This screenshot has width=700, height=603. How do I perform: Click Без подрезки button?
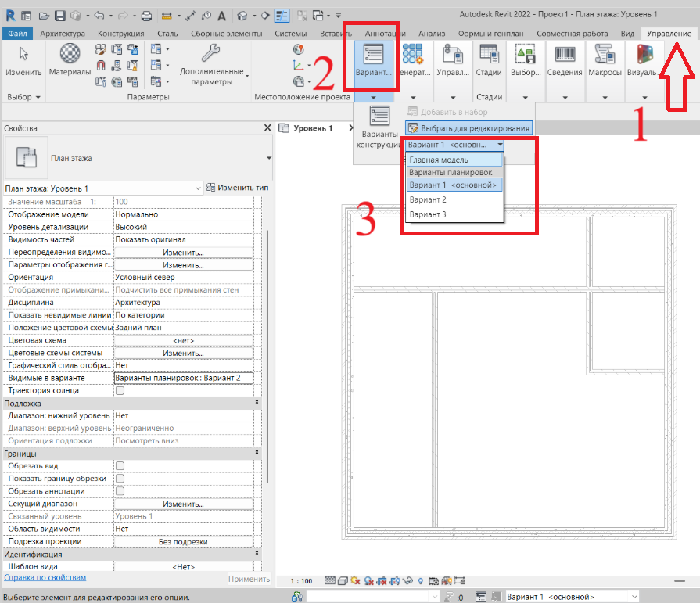click(184, 542)
